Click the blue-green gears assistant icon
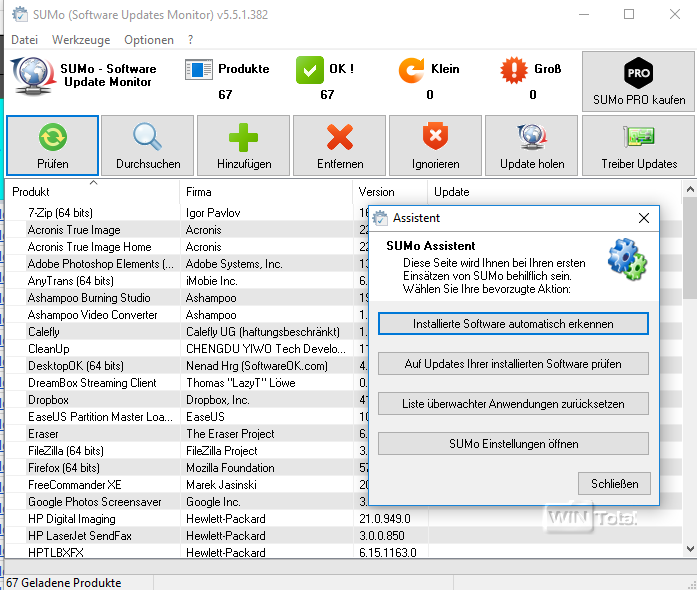 tap(627, 259)
